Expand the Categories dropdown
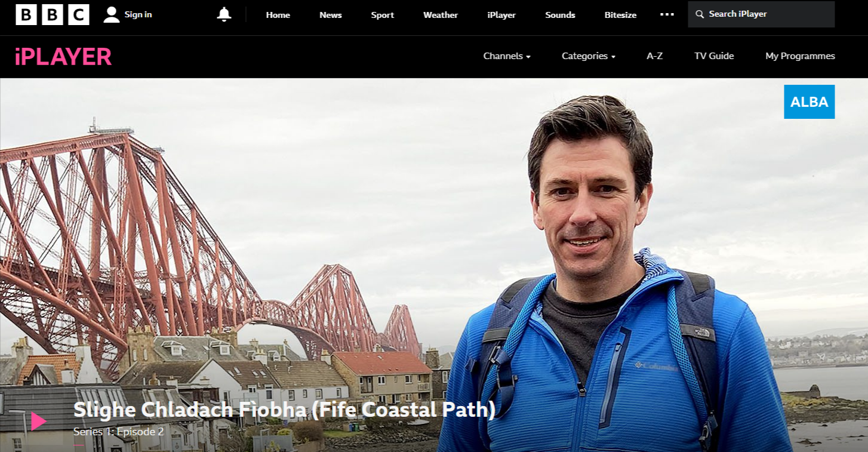The width and height of the screenshot is (868, 452). (x=589, y=56)
